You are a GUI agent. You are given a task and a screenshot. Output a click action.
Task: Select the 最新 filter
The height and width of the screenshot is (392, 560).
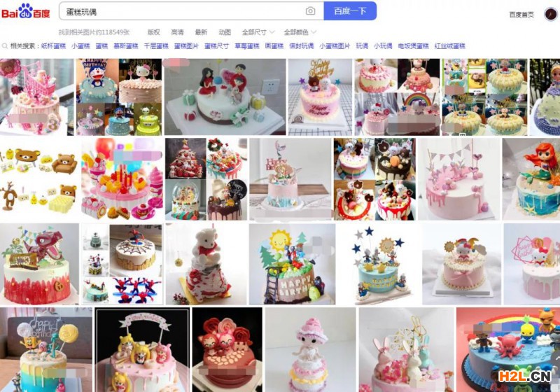[201, 32]
